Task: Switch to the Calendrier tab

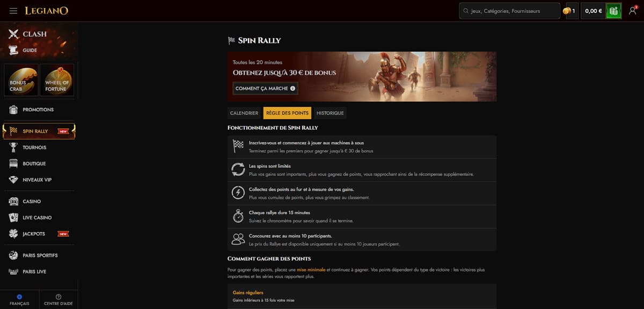Action: 244,113
